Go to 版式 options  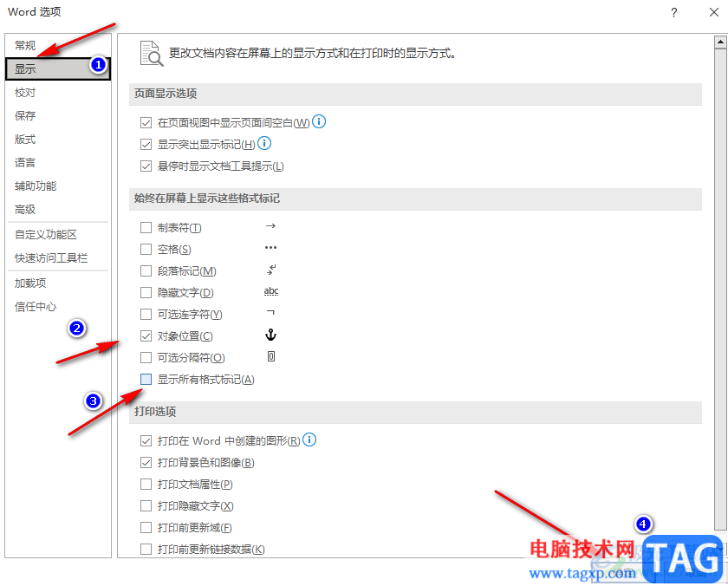coord(58,140)
